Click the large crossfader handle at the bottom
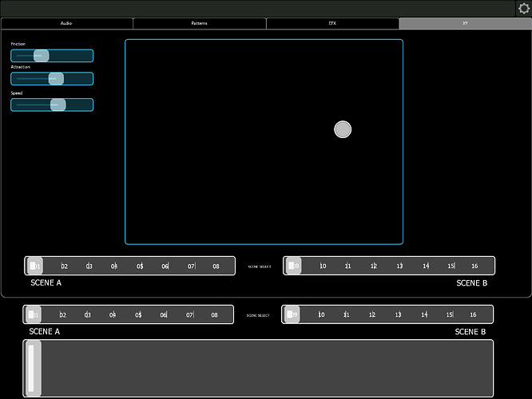532x399 pixels. point(33,368)
